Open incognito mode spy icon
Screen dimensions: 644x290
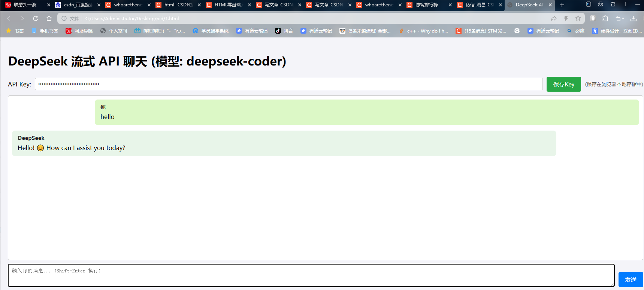tap(601, 4)
